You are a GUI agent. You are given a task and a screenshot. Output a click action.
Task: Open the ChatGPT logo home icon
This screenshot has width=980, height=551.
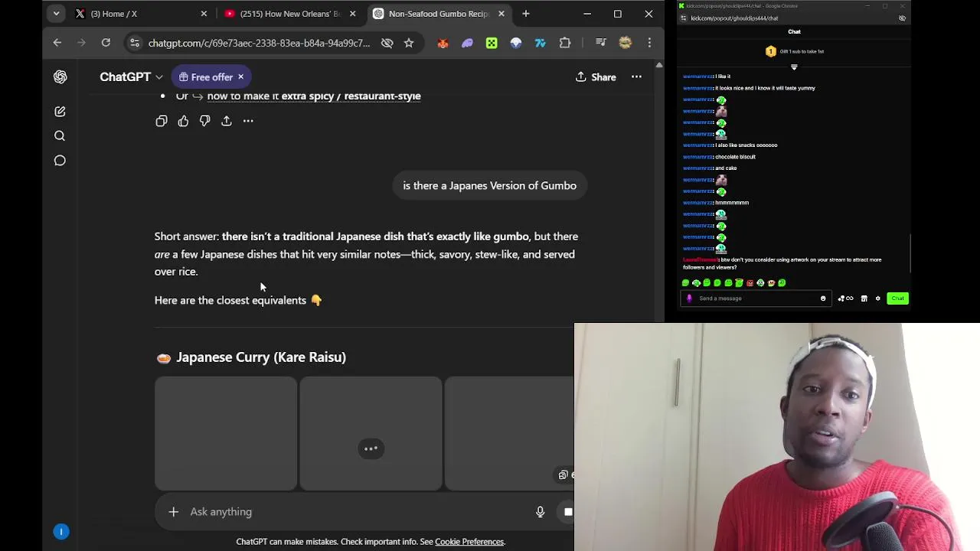click(x=60, y=77)
